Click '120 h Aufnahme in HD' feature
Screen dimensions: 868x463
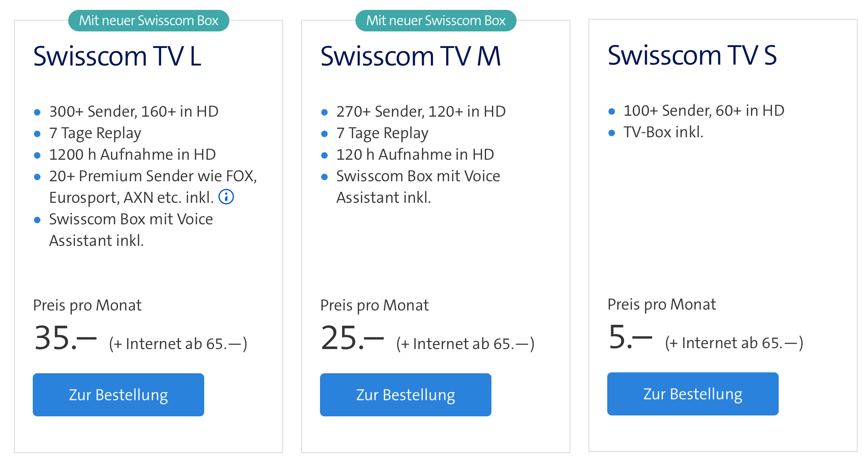click(x=415, y=154)
